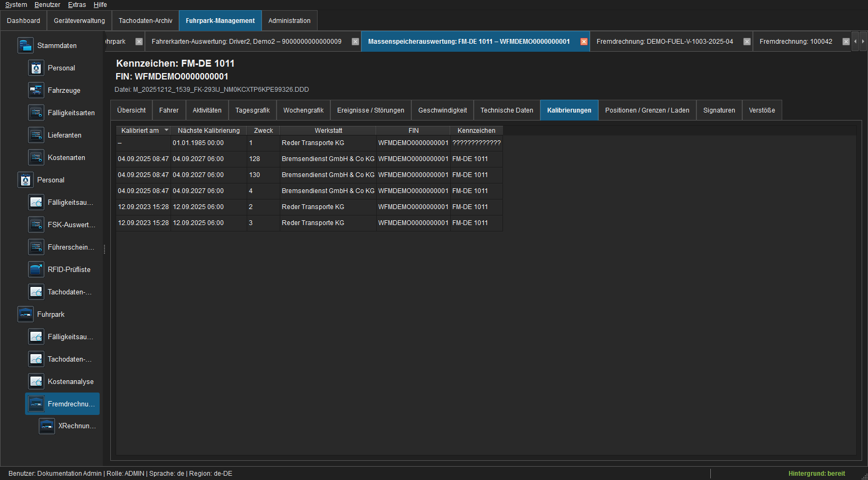The image size is (868, 480).
Task: Close the Fahrerkarten-Auswertung Driver2 tab
Action: pyautogui.click(x=355, y=42)
